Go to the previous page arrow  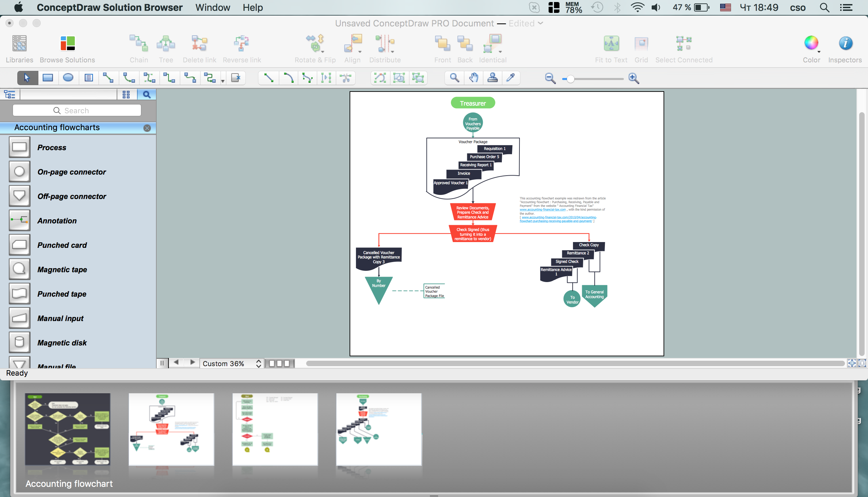point(176,362)
